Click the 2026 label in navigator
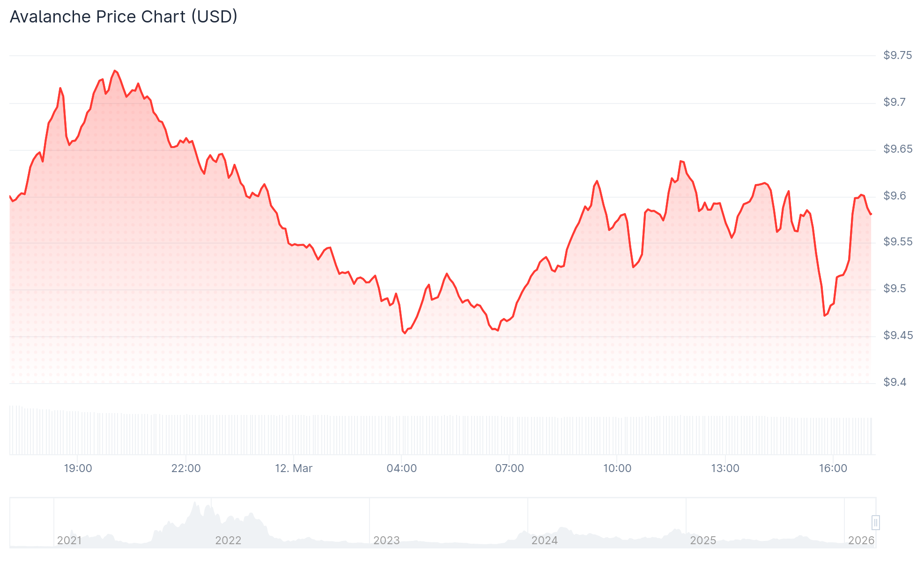924x562 pixels. click(861, 540)
